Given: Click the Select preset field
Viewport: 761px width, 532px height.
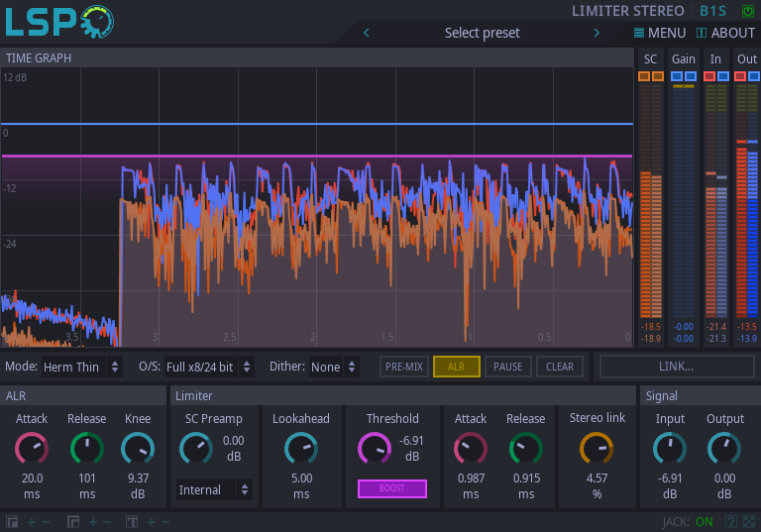Looking at the screenshot, I should pyautogui.click(x=482, y=33).
